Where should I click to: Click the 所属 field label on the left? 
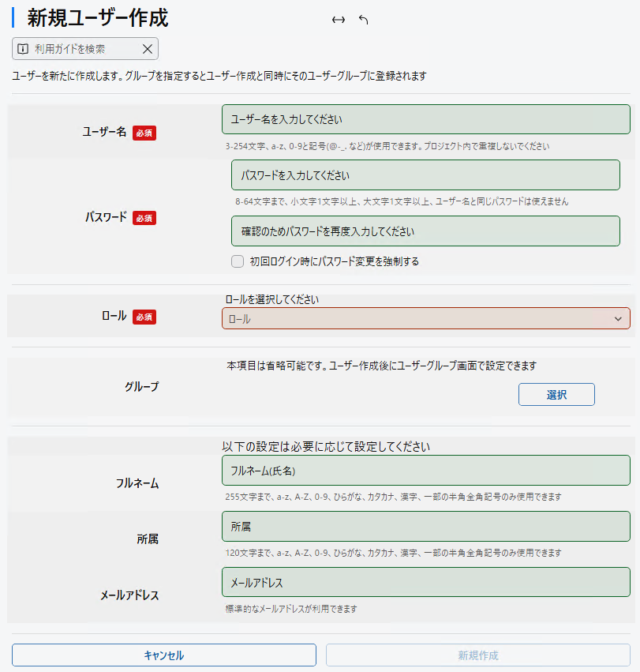click(148, 539)
